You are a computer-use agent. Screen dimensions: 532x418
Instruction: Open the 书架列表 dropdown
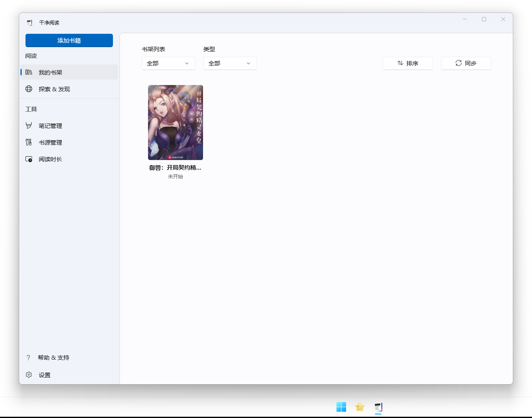(x=168, y=63)
